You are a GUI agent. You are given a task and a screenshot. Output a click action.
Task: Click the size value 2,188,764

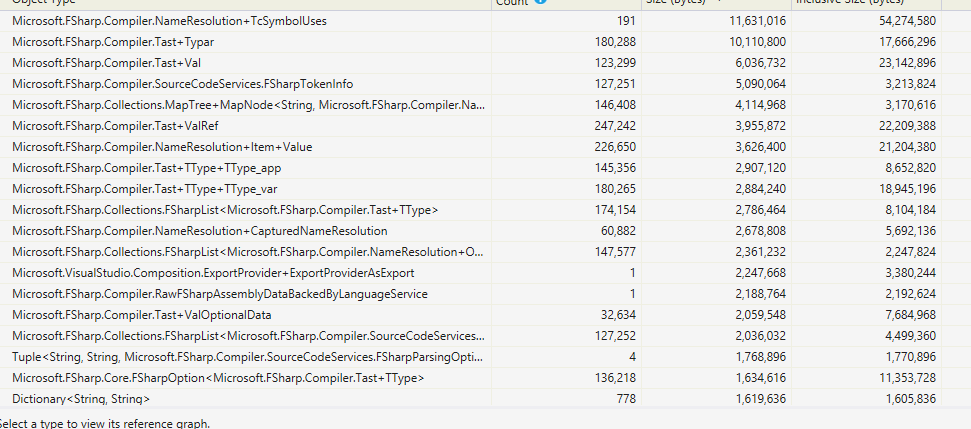pos(761,294)
